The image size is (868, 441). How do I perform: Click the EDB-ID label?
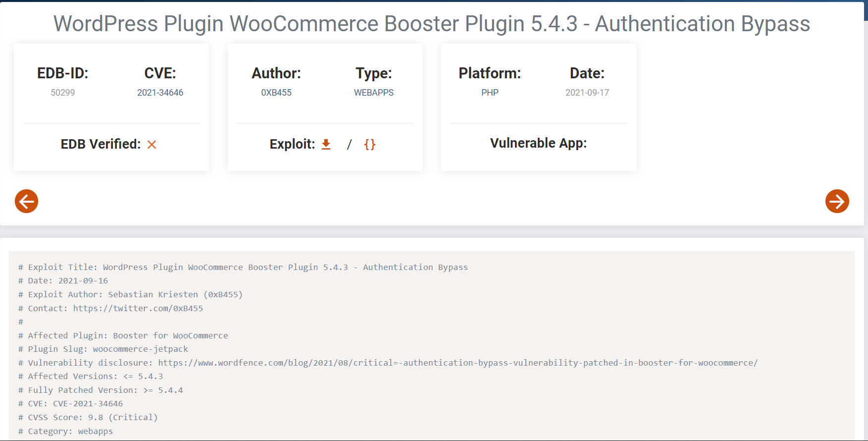tap(63, 73)
